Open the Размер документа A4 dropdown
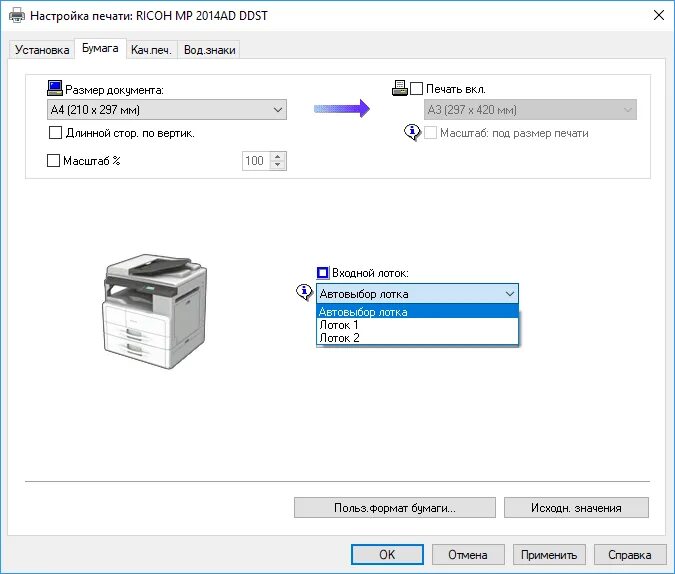Image resolution: width=675 pixels, height=574 pixels. tap(167, 110)
